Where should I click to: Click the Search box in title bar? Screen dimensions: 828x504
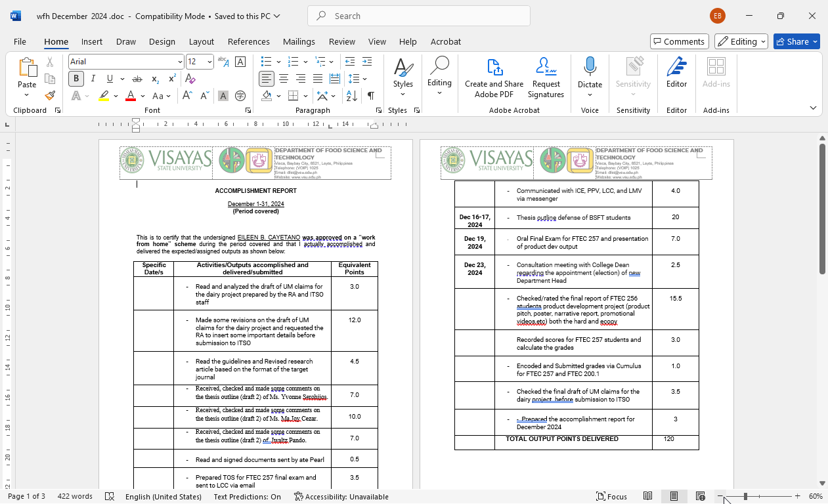[419, 16]
